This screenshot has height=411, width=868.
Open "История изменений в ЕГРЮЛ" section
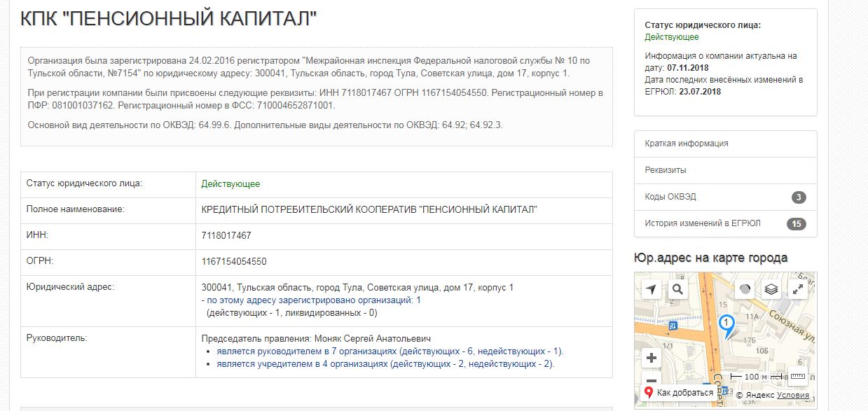703,223
